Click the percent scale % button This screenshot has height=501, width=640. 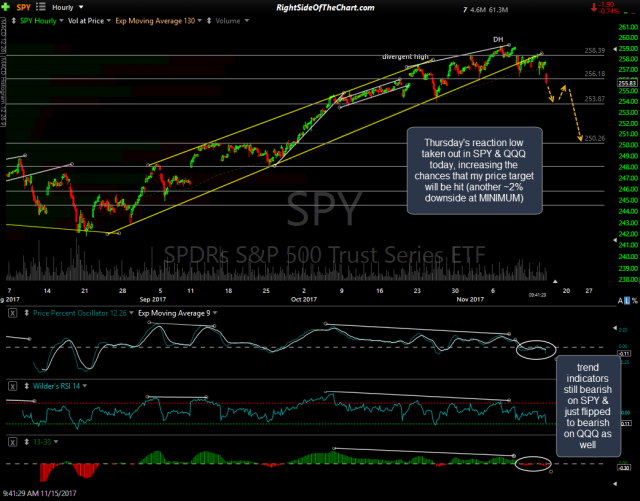pos(635,301)
